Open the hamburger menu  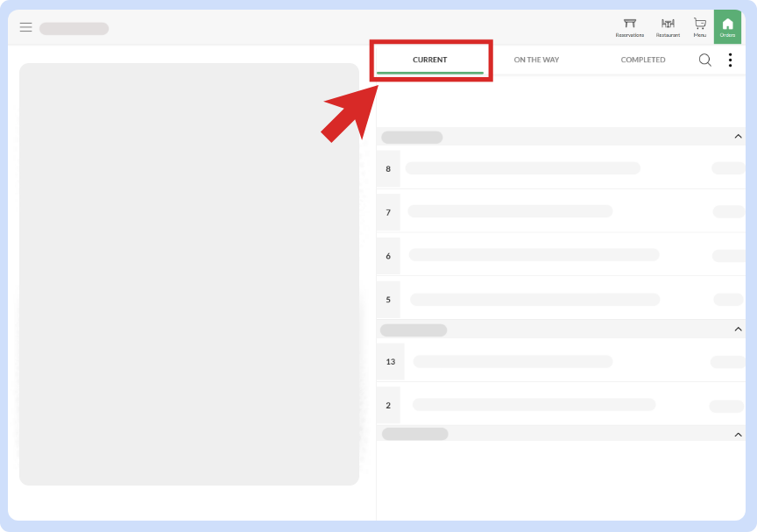click(x=26, y=27)
